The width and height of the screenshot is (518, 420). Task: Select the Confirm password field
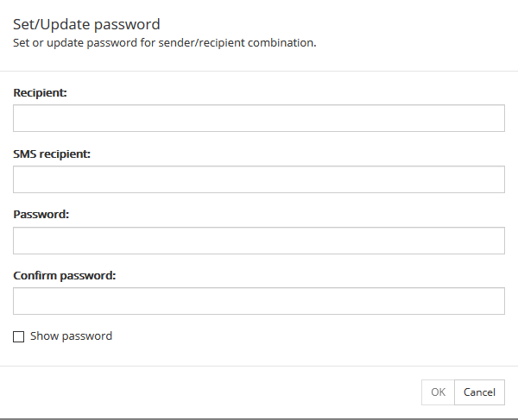point(259,301)
